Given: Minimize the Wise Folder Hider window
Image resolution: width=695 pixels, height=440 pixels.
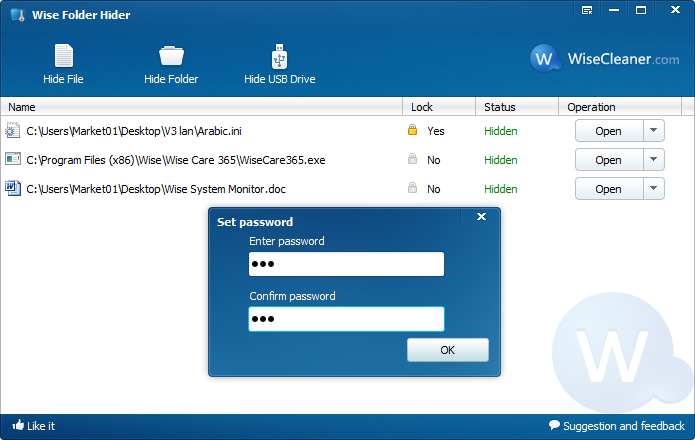Looking at the screenshot, I should pyautogui.click(x=614, y=10).
